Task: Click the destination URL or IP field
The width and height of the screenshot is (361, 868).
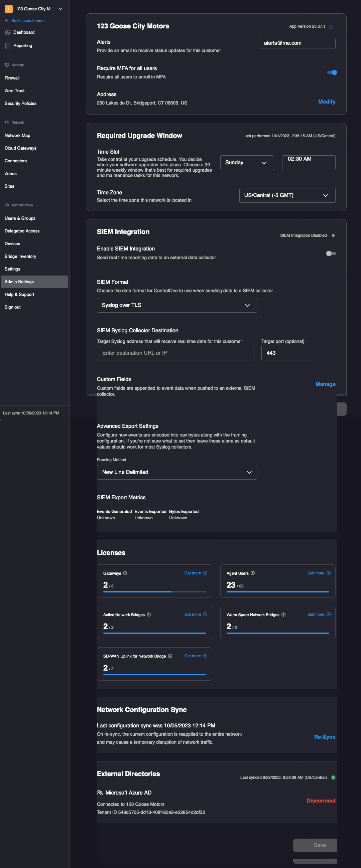Action: pos(175,353)
